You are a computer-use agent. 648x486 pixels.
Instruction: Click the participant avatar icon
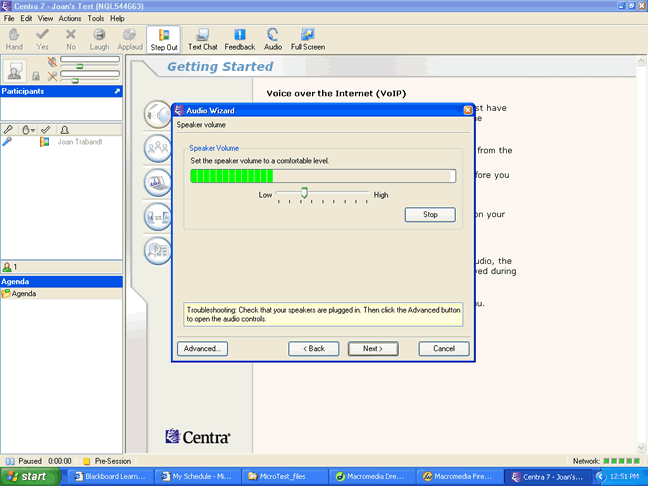click(x=14, y=70)
